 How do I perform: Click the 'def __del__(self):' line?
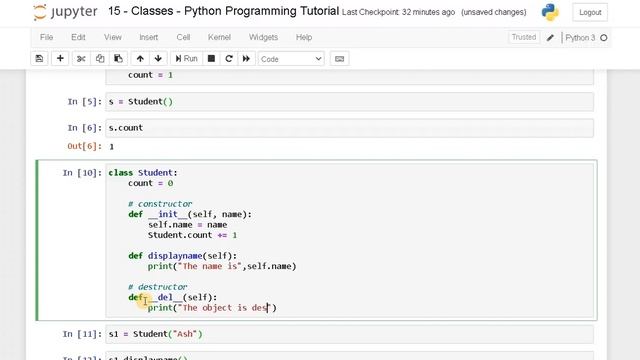(x=173, y=297)
